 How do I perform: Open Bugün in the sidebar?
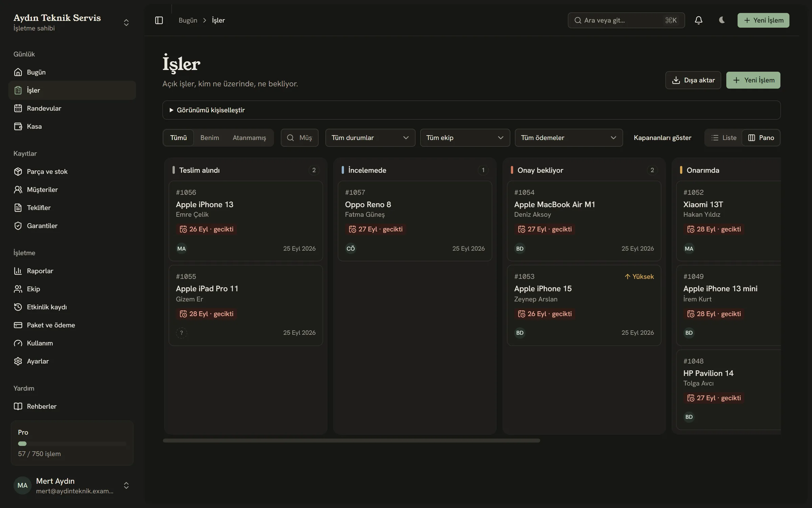pos(72,72)
